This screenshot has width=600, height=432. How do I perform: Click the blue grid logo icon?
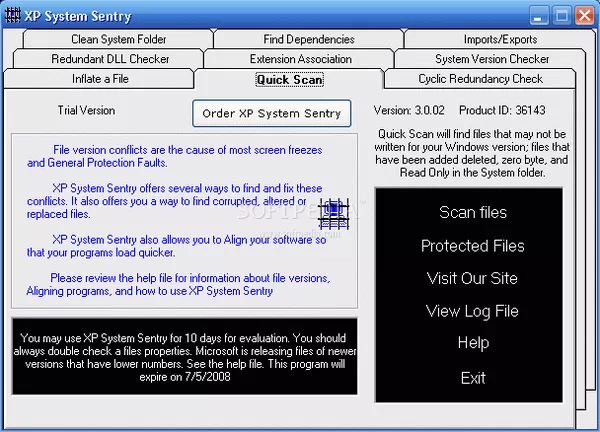tap(332, 214)
